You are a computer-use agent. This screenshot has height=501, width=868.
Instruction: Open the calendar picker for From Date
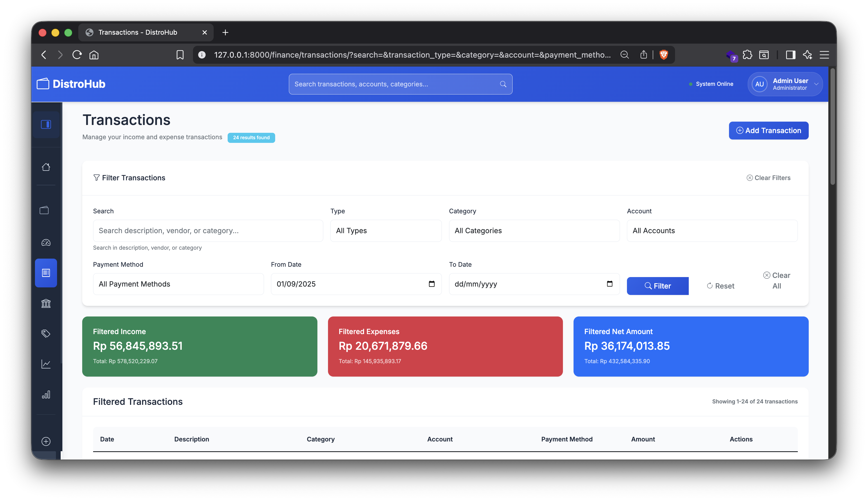point(432,284)
